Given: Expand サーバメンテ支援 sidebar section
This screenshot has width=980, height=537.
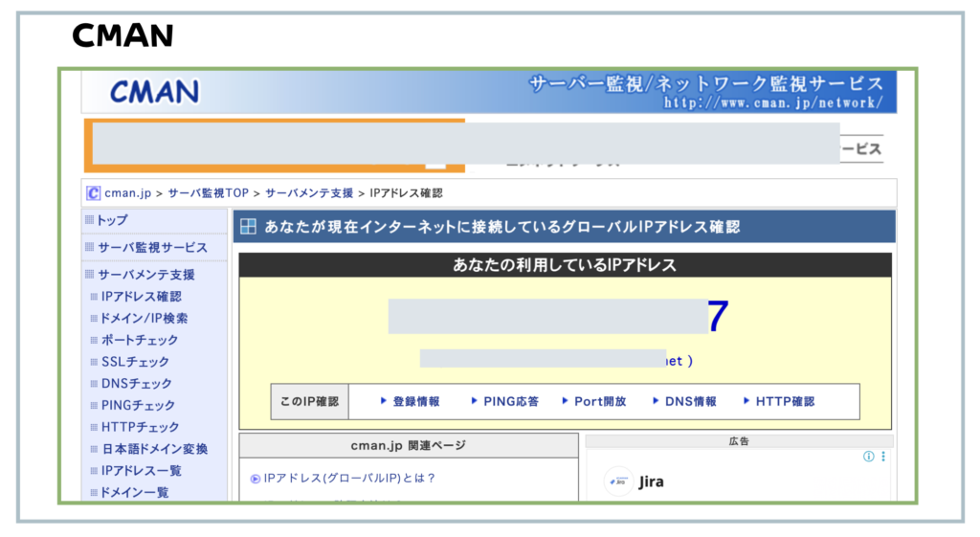Looking at the screenshot, I should [145, 275].
